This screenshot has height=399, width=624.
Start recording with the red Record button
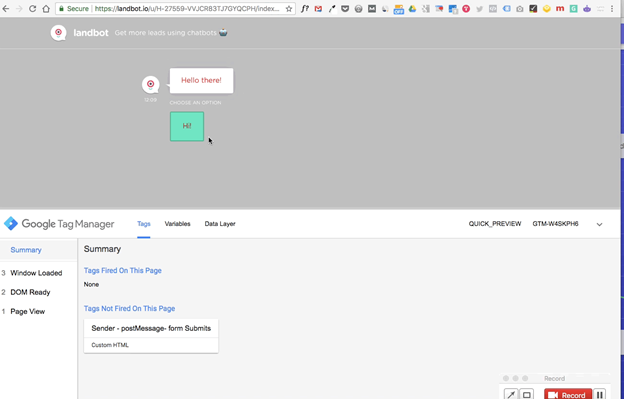point(568,395)
